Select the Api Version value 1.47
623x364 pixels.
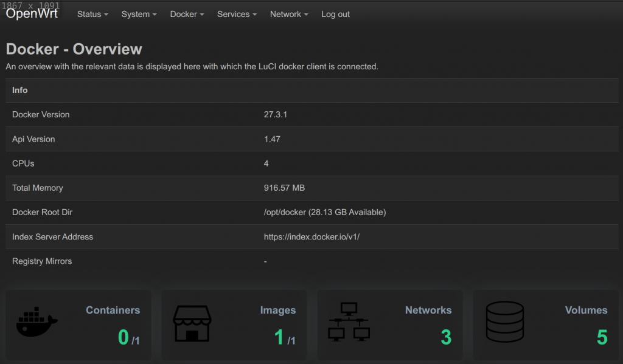(272, 139)
